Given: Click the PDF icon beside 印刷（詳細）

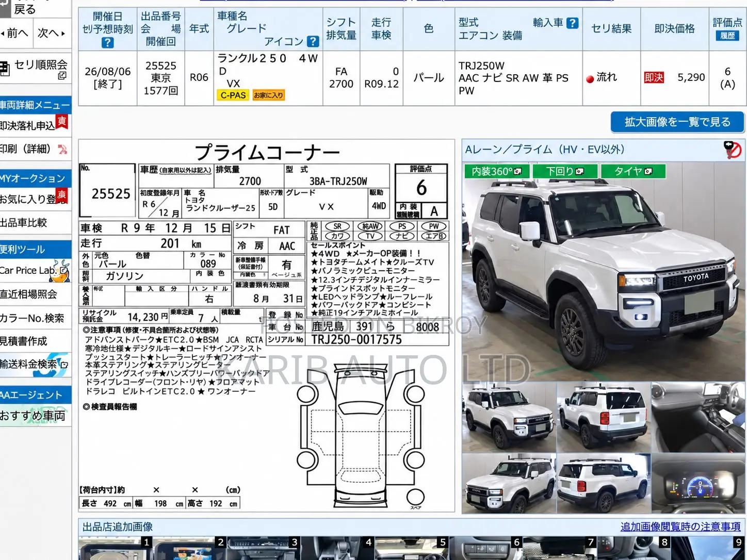Looking at the screenshot, I should click(62, 150).
